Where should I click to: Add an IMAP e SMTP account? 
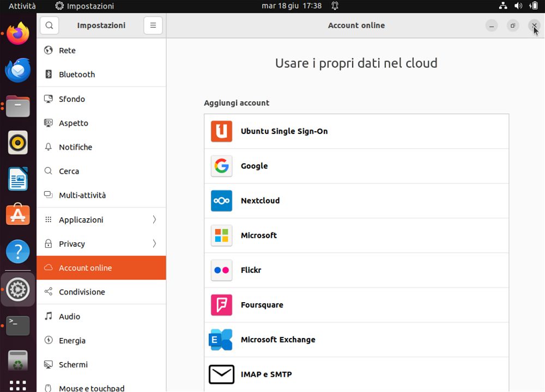pyautogui.click(x=356, y=374)
